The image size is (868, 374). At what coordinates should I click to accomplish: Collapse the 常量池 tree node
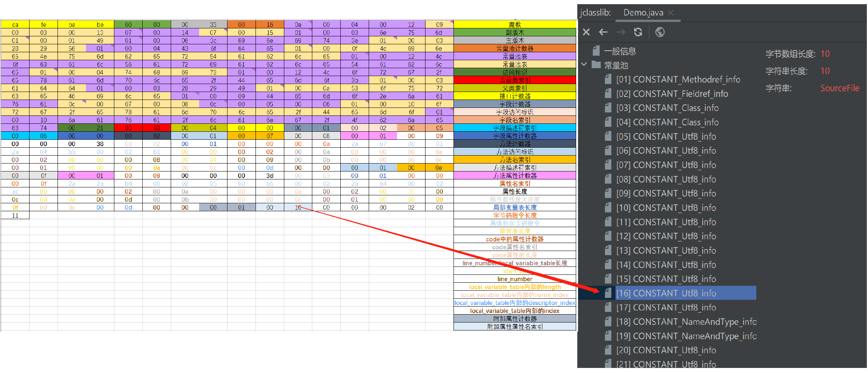[584, 64]
